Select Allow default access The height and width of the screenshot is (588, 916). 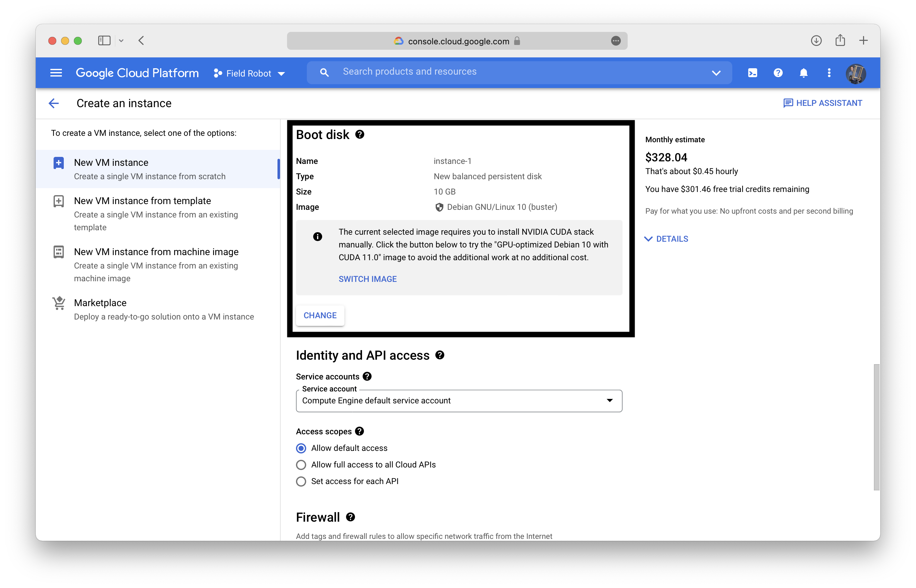point(301,448)
